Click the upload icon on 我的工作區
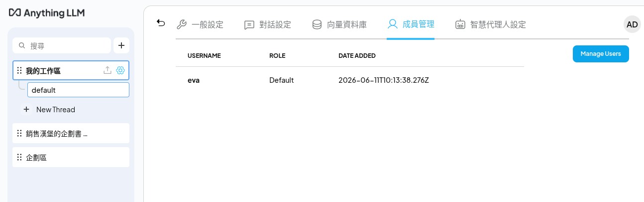Screen dimensions: 644x202 [107, 71]
